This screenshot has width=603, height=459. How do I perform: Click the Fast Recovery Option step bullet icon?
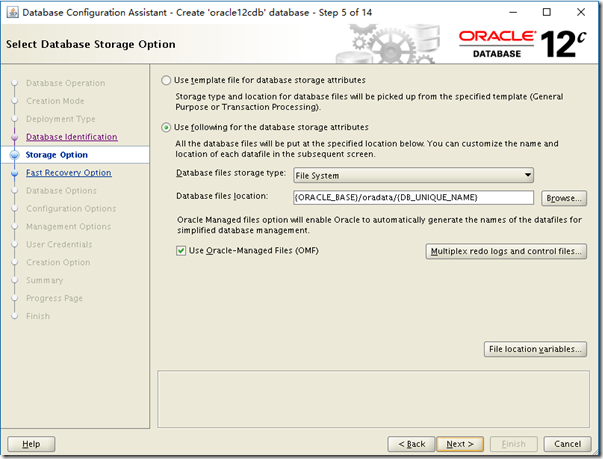point(15,173)
